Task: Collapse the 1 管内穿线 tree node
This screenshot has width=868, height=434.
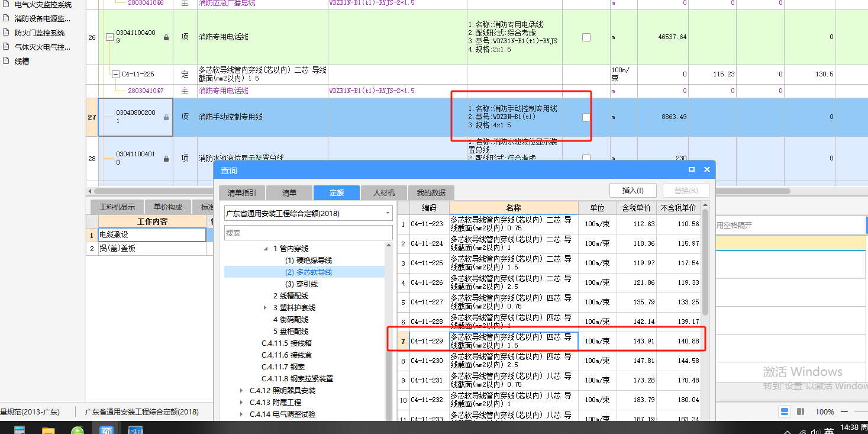Action: [266, 249]
